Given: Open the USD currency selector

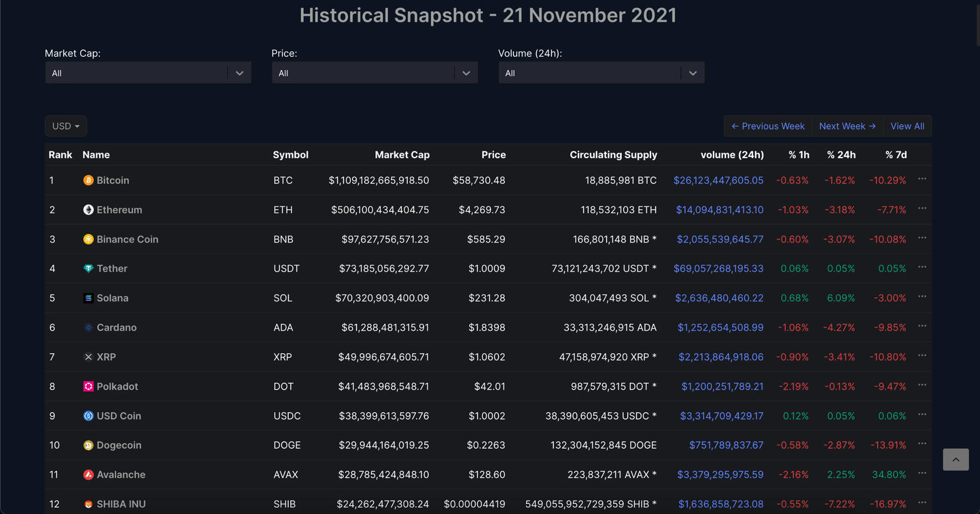Looking at the screenshot, I should [x=66, y=126].
